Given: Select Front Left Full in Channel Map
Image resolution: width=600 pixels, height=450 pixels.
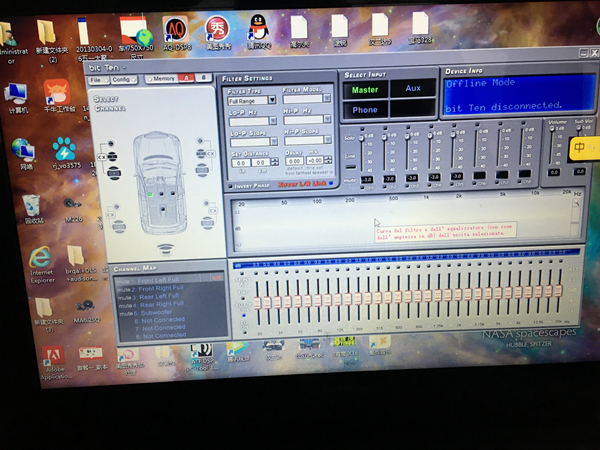Looking at the screenshot, I should coord(160,279).
